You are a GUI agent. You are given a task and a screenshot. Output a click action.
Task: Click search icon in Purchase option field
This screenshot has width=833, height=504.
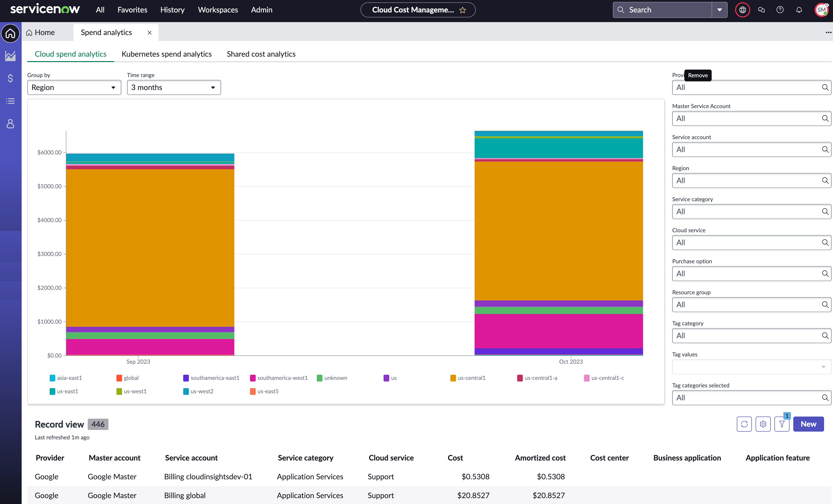(x=825, y=274)
